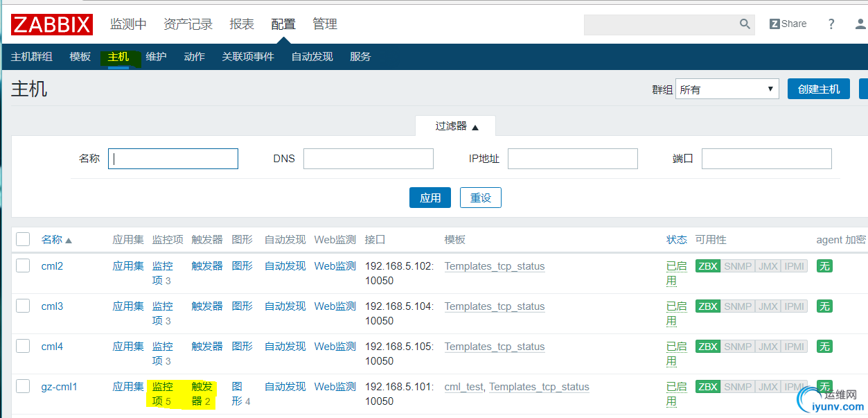Toggle the 已启用 status for cml2
Viewport: 868px width, 418px height.
(x=677, y=273)
